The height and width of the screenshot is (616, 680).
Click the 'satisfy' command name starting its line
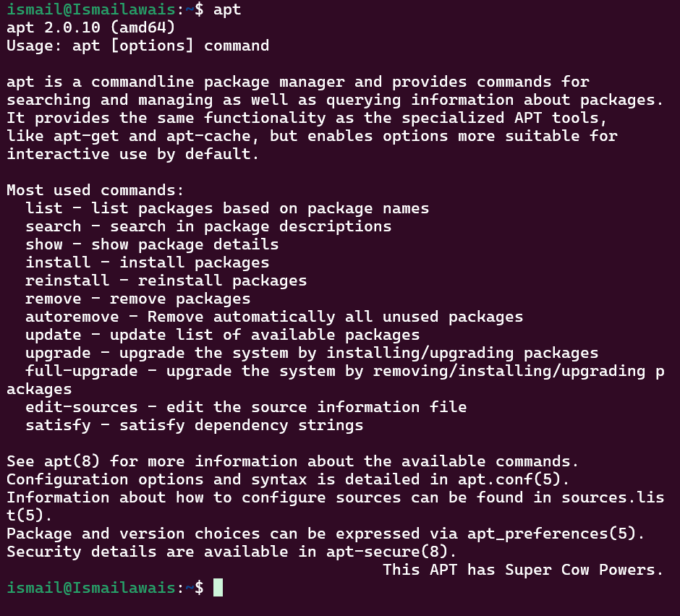point(58,425)
